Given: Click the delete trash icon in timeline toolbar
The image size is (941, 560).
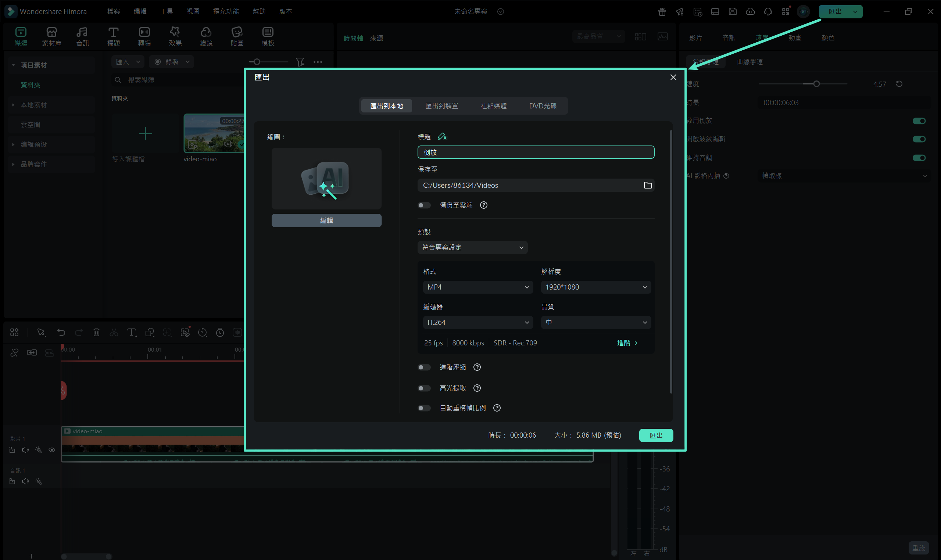Looking at the screenshot, I should 96,333.
